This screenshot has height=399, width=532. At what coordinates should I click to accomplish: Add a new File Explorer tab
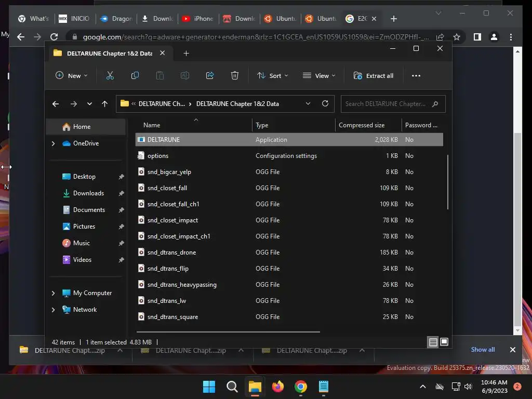pyautogui.click(x=187, y=54)
